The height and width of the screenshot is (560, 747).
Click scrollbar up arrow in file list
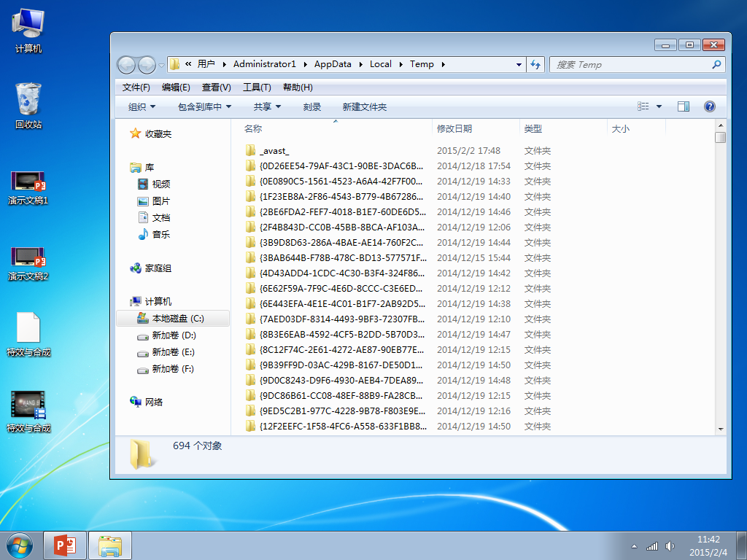(720, 125)
